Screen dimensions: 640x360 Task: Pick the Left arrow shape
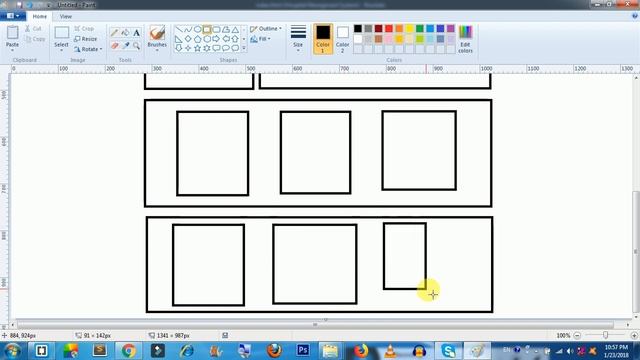pos(226,39)
